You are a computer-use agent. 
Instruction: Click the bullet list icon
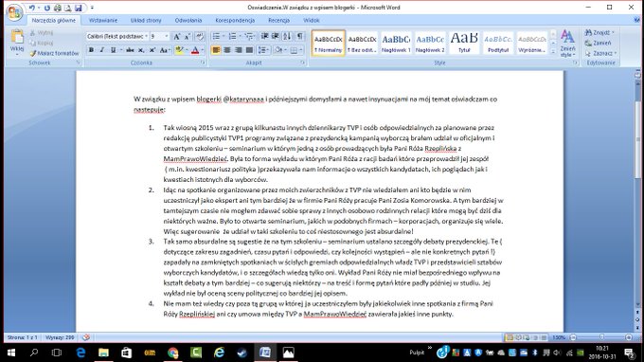216,37
